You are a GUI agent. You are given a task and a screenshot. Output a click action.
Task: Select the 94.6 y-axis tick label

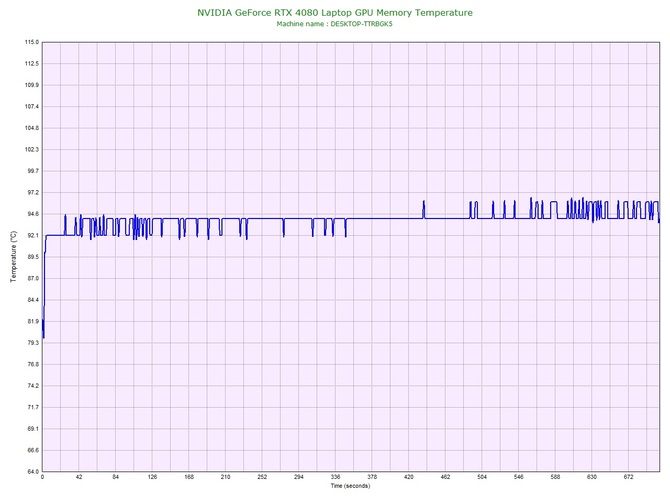tap(32, 214)
